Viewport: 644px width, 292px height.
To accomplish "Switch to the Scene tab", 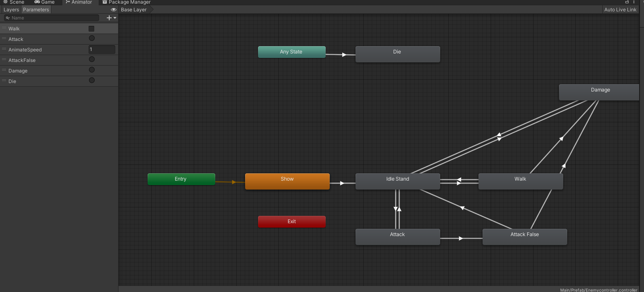I will (x=14, y=2).
